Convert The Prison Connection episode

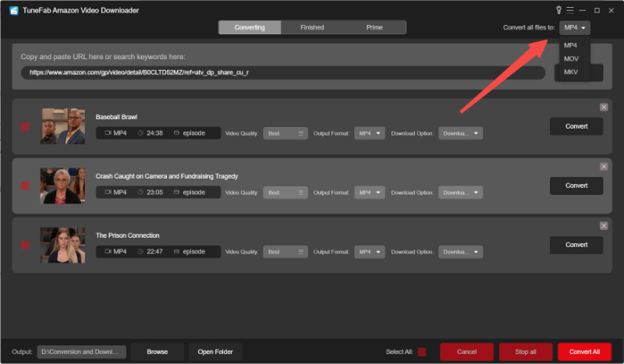[x=576, y=245]
